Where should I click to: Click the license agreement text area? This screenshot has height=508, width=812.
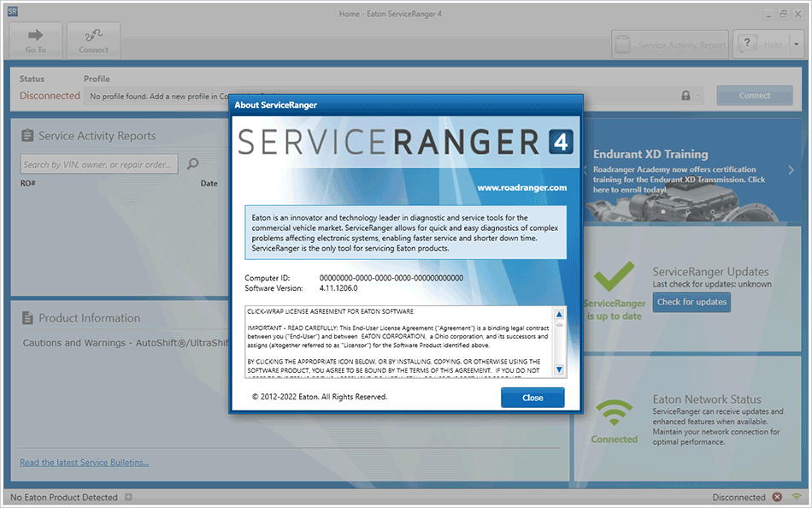(398, 342)
